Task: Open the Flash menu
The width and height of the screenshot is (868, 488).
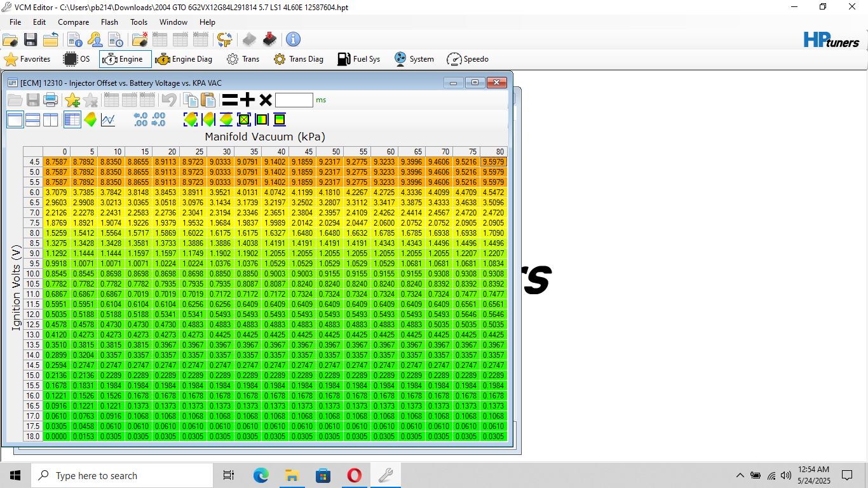Action: coord(109,22)
